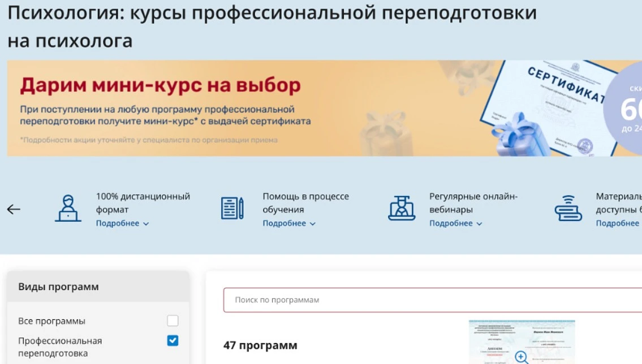
Task: Select "Все программы" in the programs filter
Action: [51, 320]
